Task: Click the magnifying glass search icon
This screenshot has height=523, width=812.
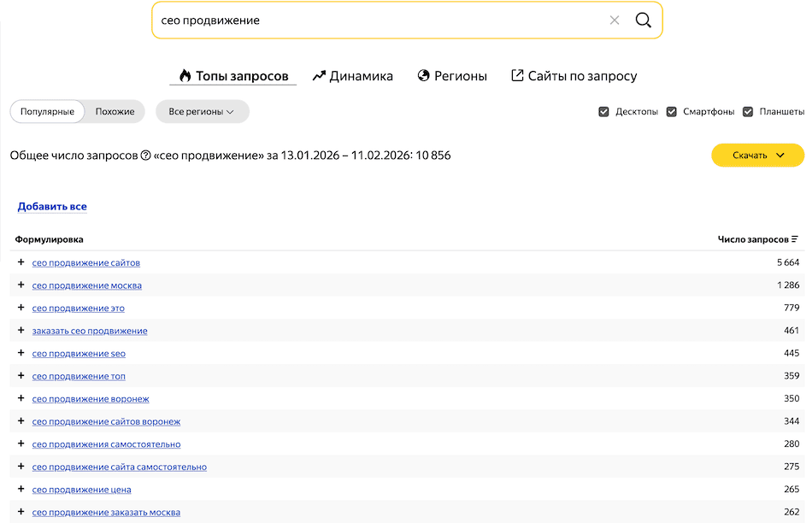Action: pos(643,21)
